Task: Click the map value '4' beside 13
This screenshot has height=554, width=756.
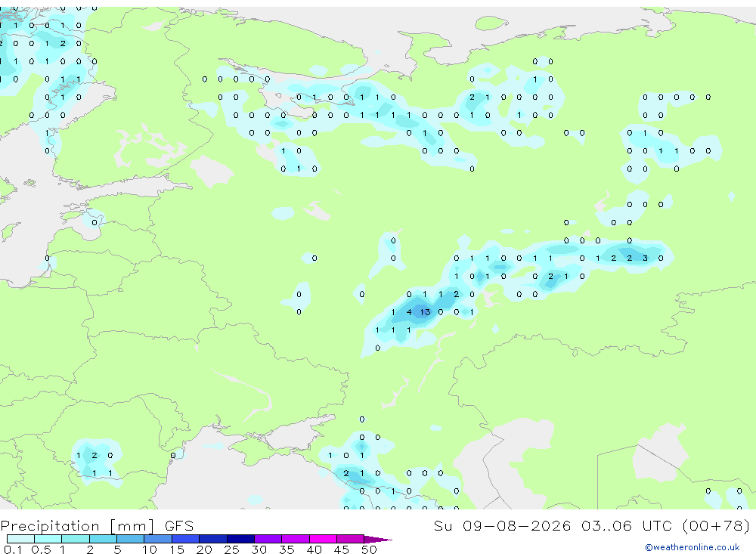Action: pos(409,312)
